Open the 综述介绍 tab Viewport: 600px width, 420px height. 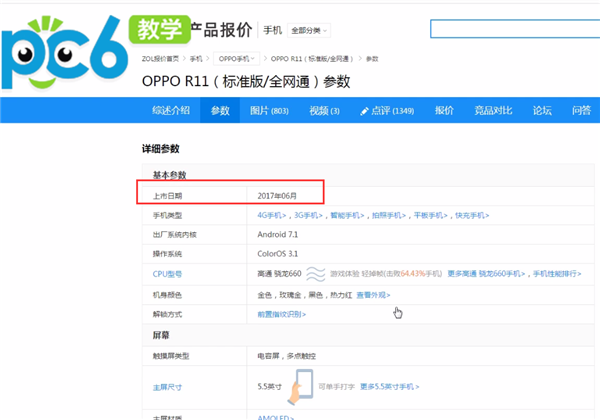(171, 111)
